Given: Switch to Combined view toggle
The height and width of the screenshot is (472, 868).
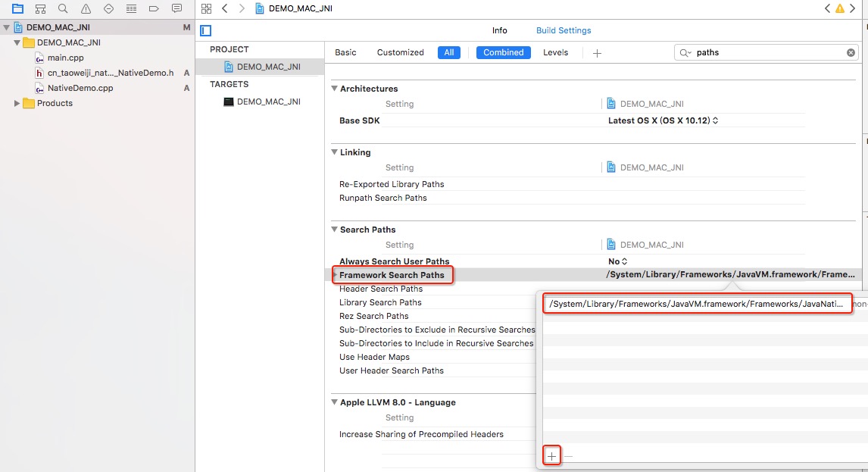Looking at the screenshot, I should [503, 52].
